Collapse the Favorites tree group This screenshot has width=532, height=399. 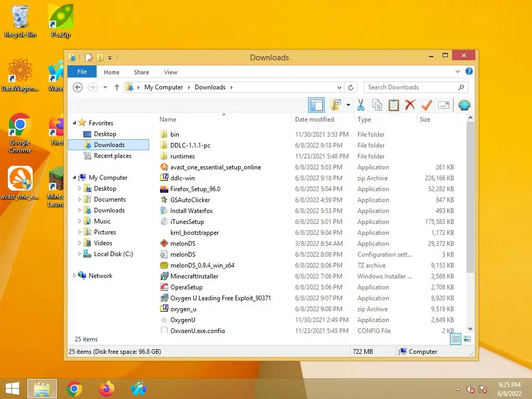tap(75, 123)
